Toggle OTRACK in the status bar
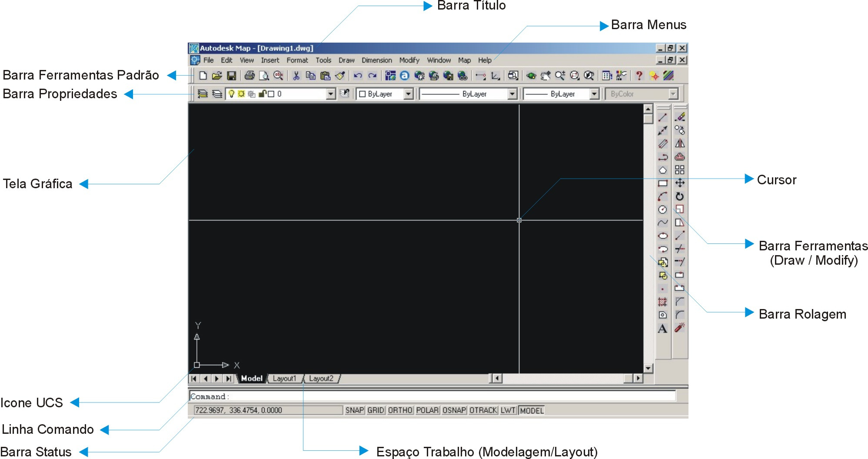The image size is (868, 459). click(x=483, y=410)
